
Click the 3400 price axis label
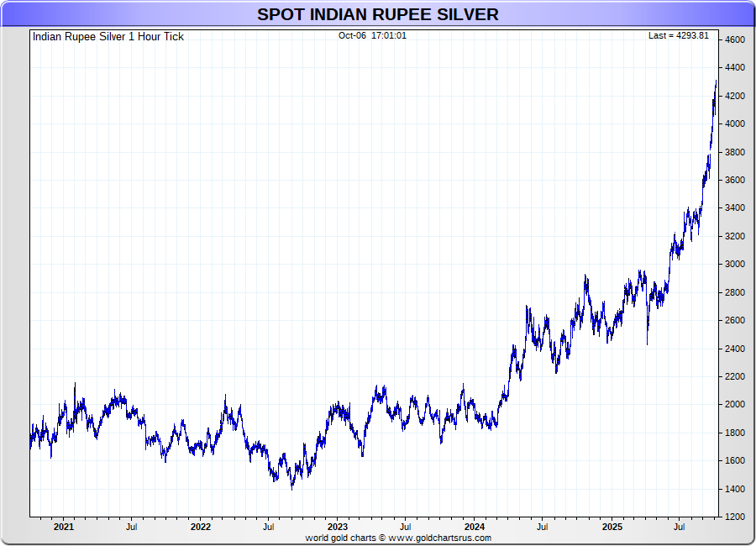point(735,208)
